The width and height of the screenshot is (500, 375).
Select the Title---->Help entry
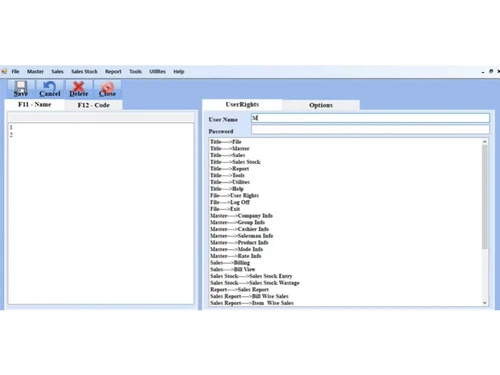227,189
